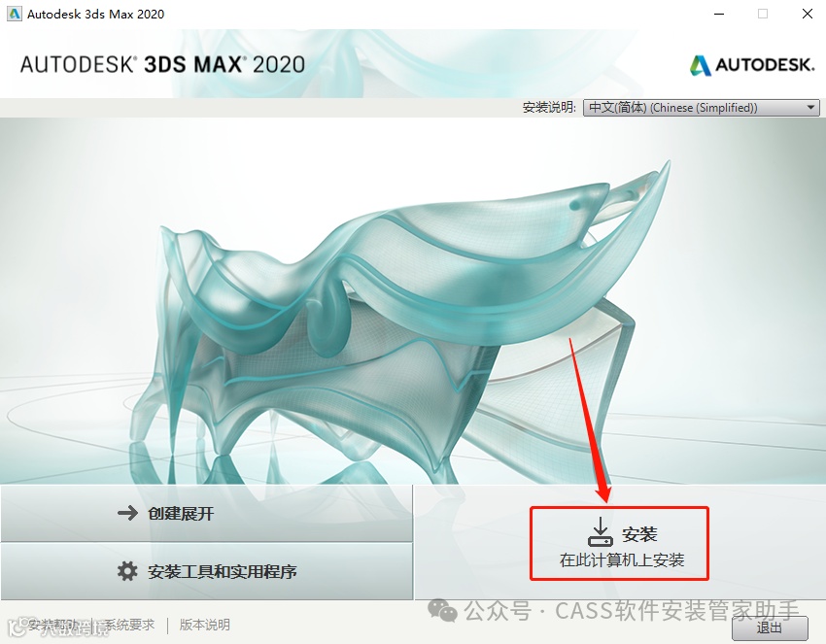This screenshot has width=826, height=644.
Task: Click the right-arrow icon beside 创建展开
Action: (x=127, y=513)
